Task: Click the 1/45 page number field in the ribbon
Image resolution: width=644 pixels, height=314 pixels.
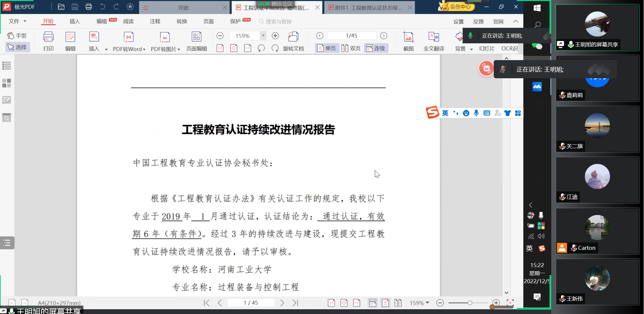Action: [352, 36]
